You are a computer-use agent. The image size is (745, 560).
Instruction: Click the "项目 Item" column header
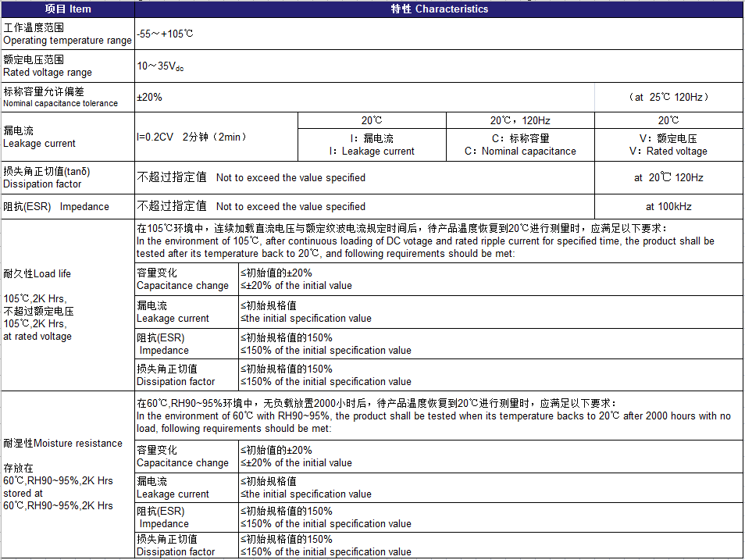pyautogui.click(x=67, y=9)
